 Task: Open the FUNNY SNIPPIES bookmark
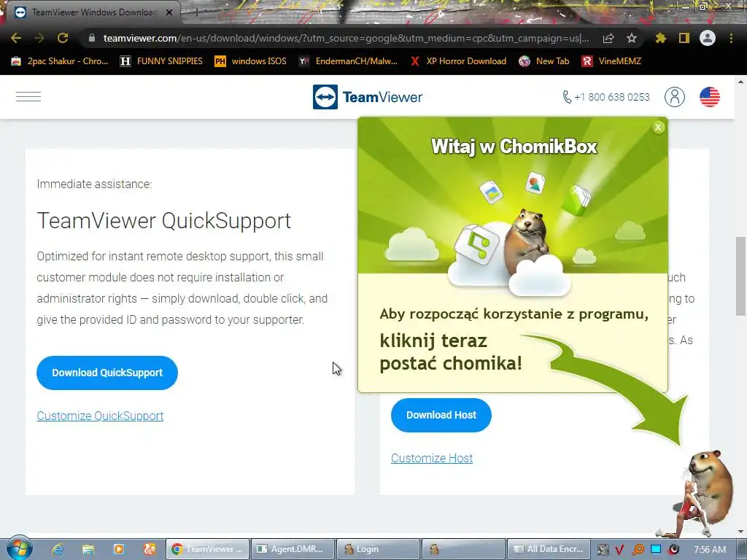(x=161, y=61)
